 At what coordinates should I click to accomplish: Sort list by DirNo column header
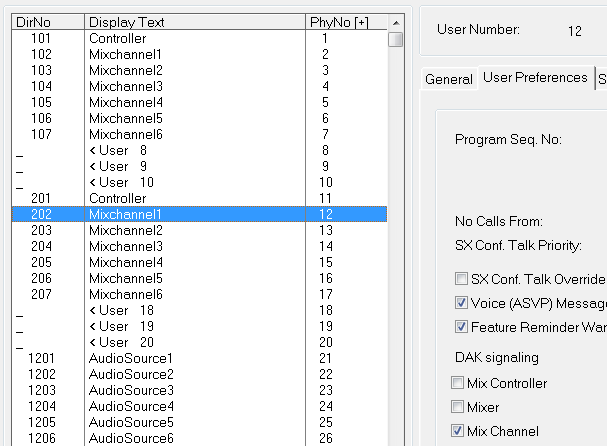pos(46,21)
